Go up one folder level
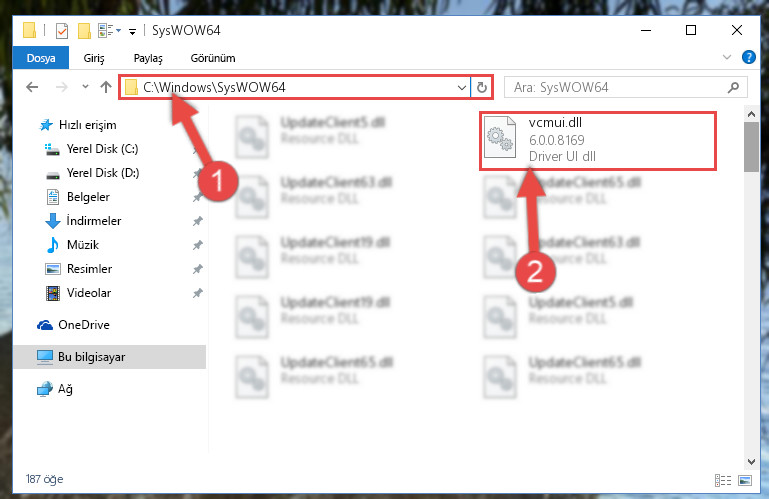This screenshot has width=769, height=499. point(106,87)
